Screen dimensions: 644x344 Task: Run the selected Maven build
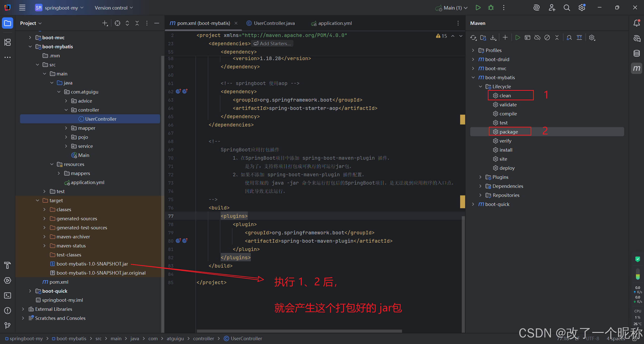click(517, 38)
